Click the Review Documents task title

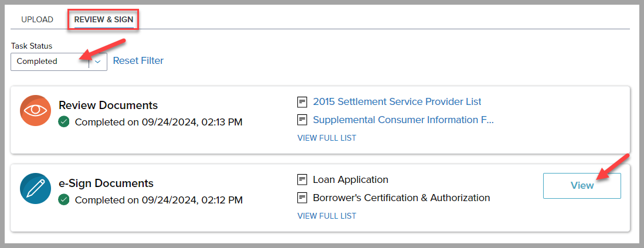point(108,106)
